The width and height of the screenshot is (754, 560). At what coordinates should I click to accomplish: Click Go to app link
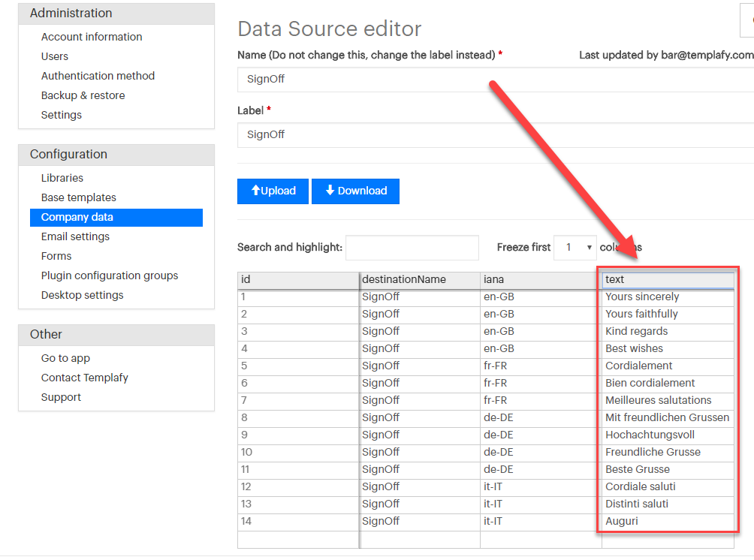pos(65,359)
